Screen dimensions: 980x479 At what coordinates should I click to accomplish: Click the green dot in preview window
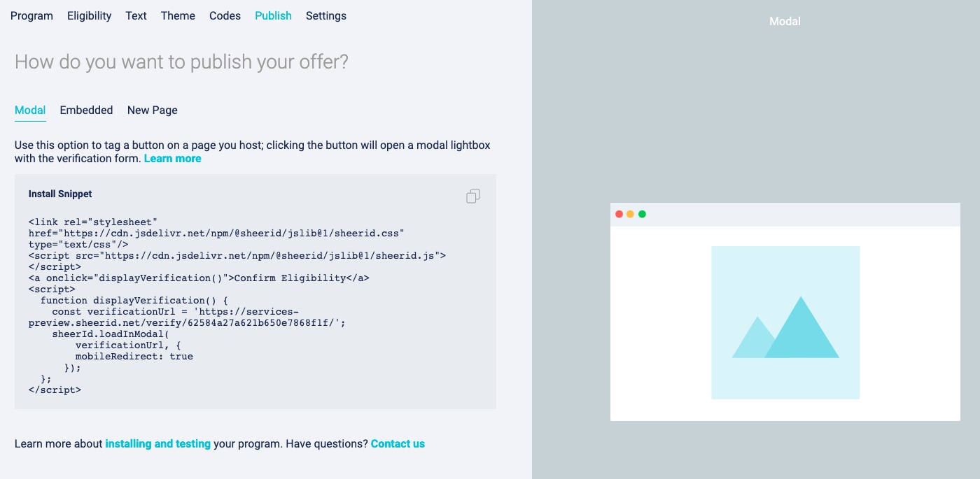[642, 214]
